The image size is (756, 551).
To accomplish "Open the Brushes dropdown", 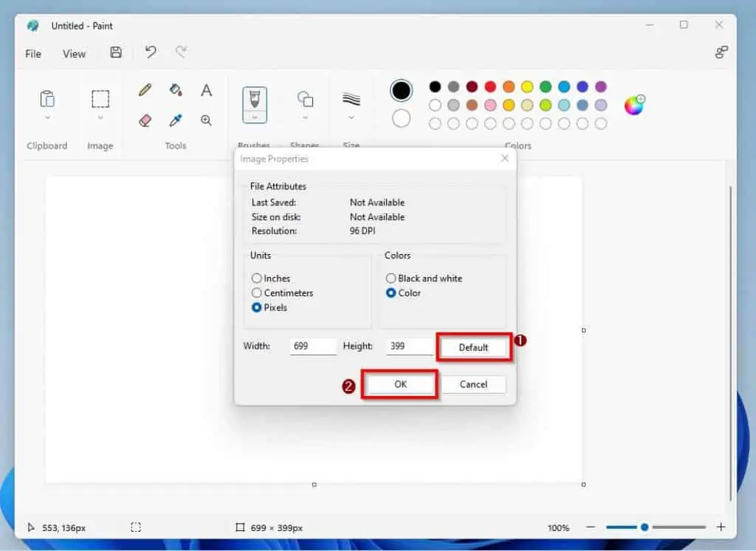I will (254, 118).
